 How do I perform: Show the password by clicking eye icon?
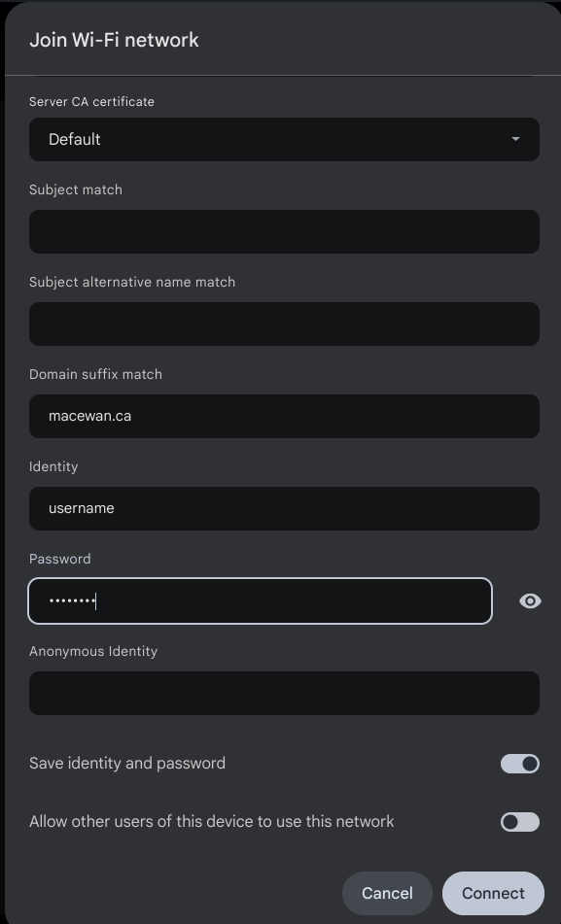click(529, 600)
